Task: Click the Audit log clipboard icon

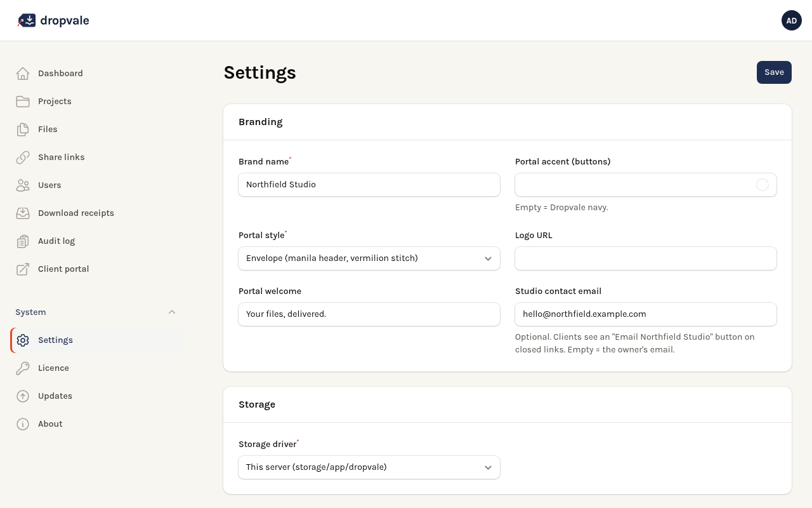Action: pyautogui.click(x=23, y=241)
